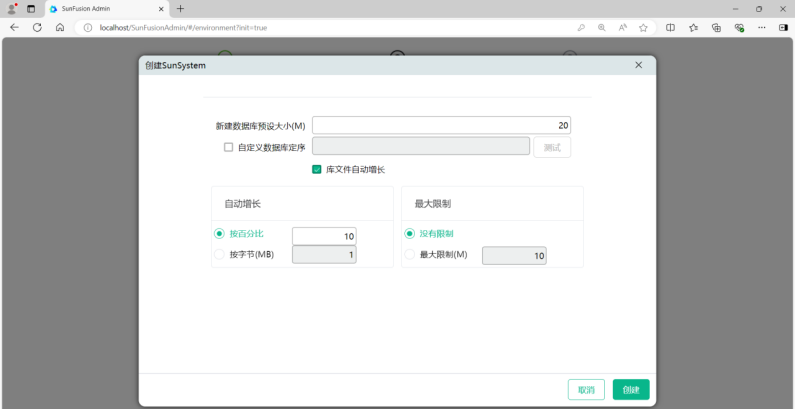Click the 自动增长 section heading

243,204
